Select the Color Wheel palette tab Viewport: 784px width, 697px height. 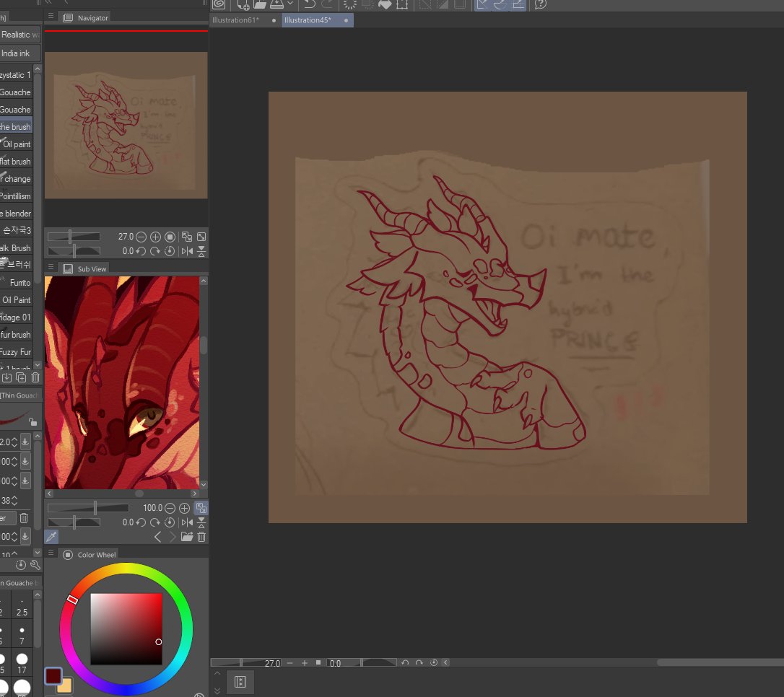[90, 555]
